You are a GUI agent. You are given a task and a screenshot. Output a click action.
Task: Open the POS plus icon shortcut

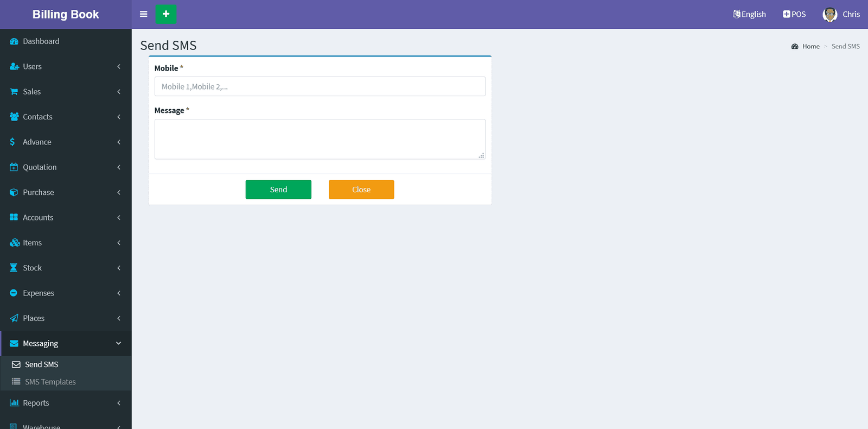click(x=786, y=14)
